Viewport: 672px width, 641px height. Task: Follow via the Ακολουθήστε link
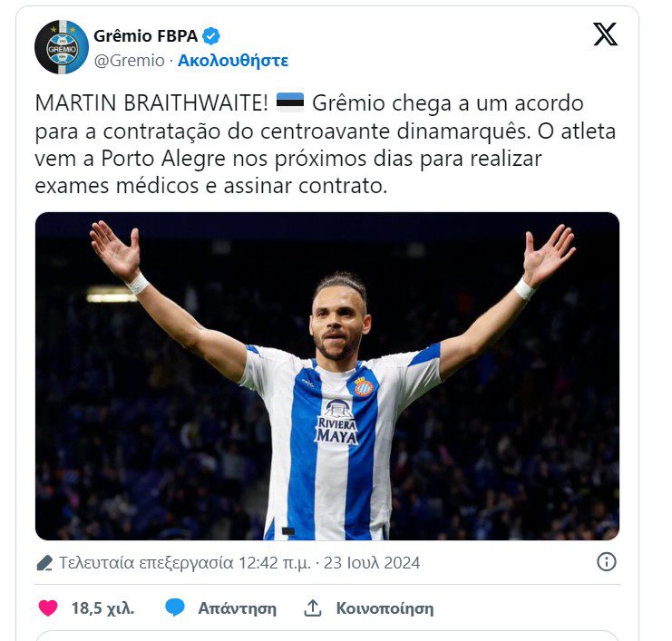(233, 61)
